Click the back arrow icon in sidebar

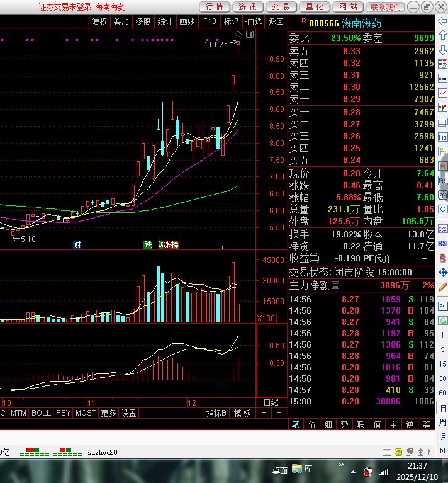point(442,21)
